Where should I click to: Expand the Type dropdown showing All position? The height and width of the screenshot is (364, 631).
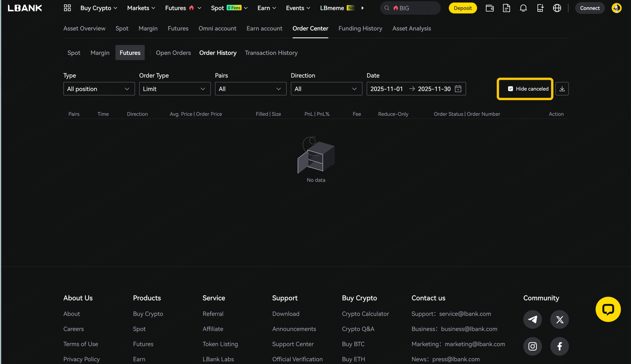pos(99,89)
